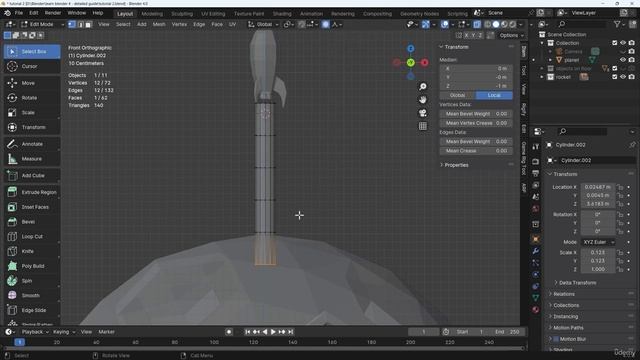The width and height of the screenshot is (640, 360).
Task: Select the Loop Cut tool
Action: point(32,236)
